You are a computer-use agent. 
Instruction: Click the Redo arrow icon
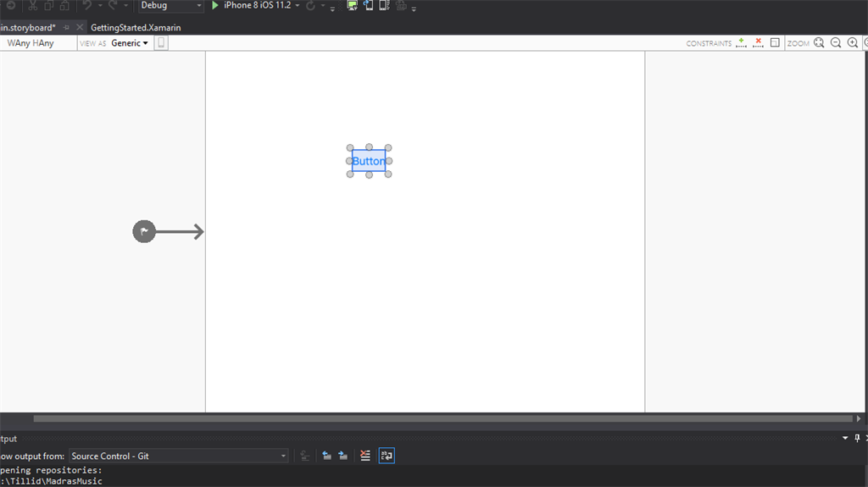coord(113,6)
